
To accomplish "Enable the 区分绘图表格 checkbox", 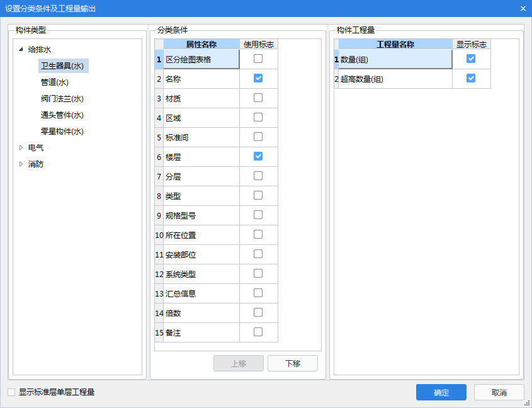I will (258, 59).
